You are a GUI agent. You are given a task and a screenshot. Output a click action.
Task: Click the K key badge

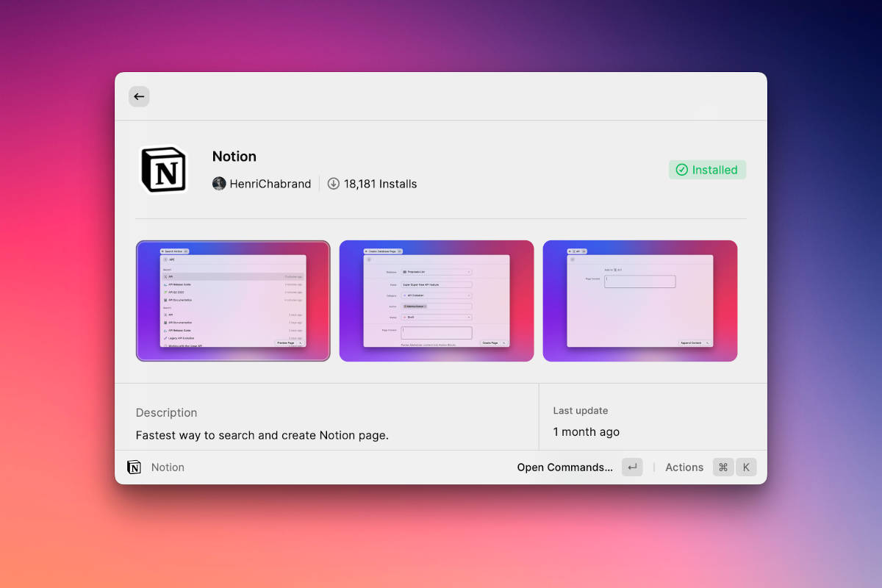746,467
